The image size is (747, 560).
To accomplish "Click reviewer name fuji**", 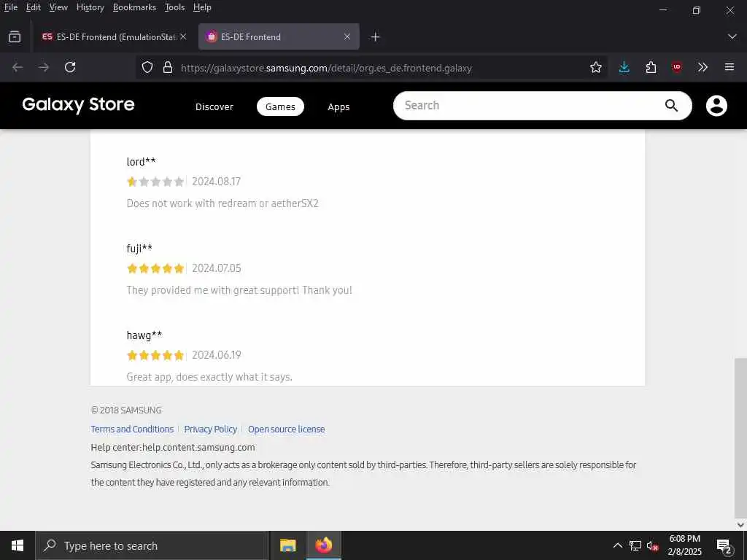I will pyautogui.click(x=139, y=248).
